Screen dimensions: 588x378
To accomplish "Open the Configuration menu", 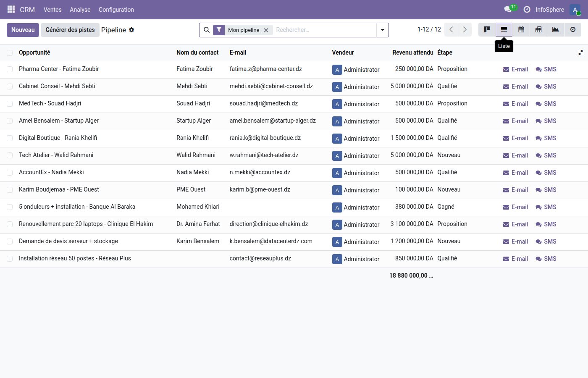I will 116,10.
